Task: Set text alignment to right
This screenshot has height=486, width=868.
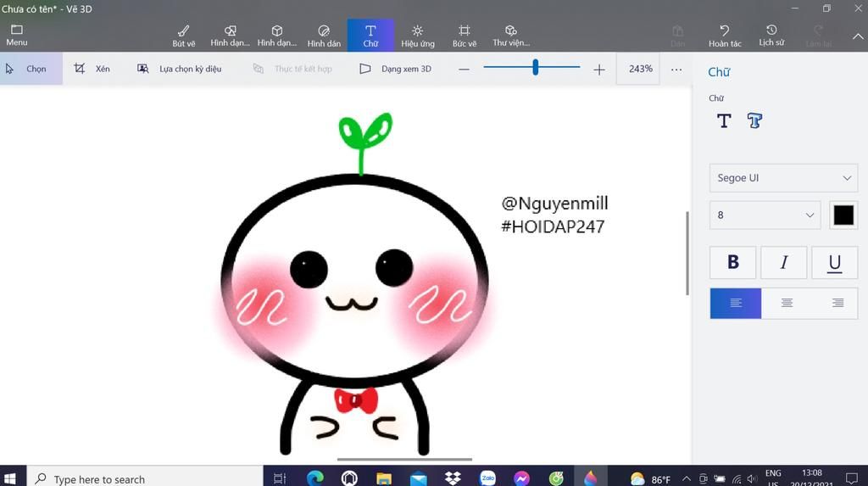Action: click(837, 303)
